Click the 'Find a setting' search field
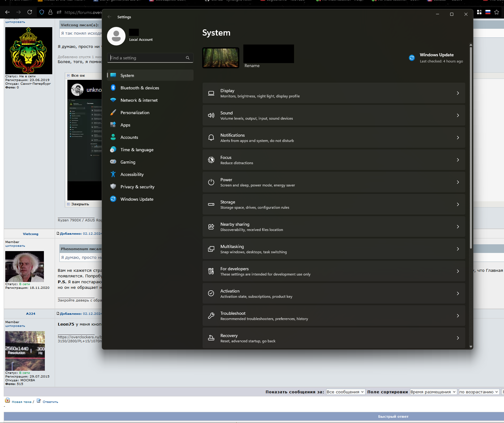Viewport: 504px width, 423px height. point(150,58)
